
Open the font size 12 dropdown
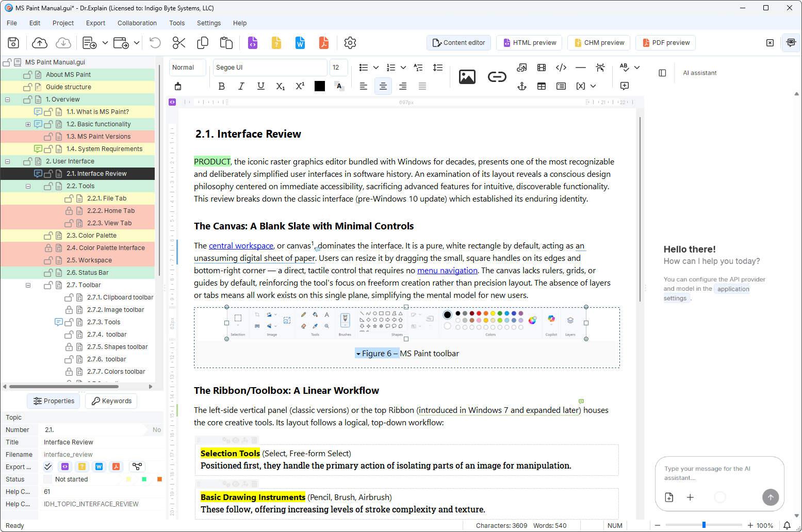pos(339,68)
